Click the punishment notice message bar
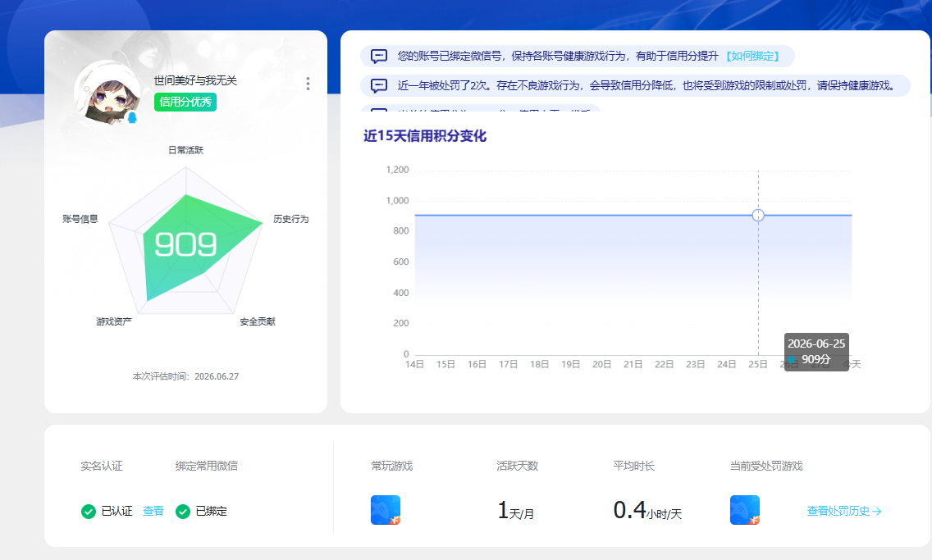The image size is (932, 560). click(x=635, y=85)
